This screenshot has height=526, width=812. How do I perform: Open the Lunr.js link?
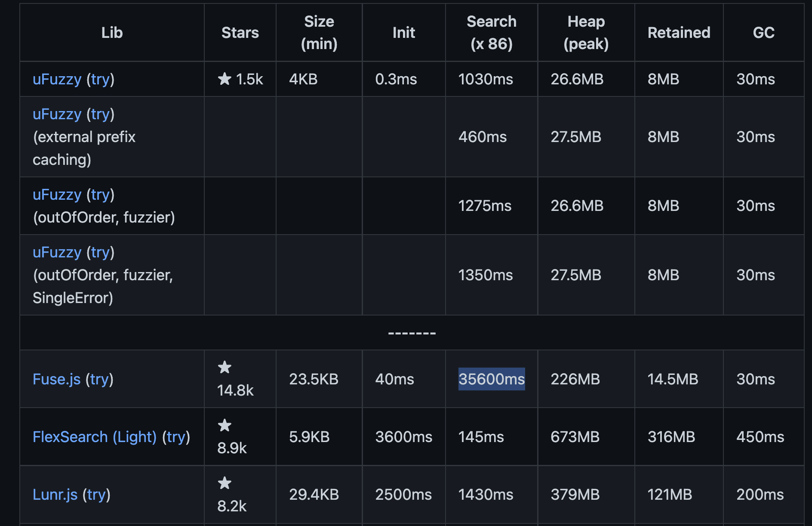[55, 495]
